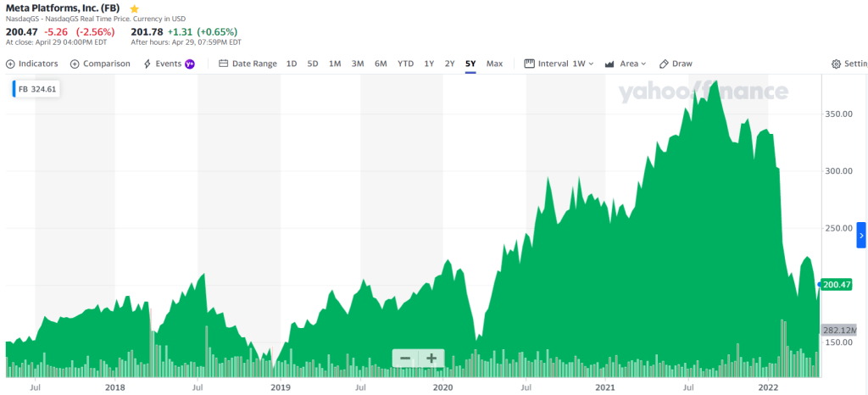The width and height of the screenshot is (868, 395).
Task: Select the YTD time range
Action: point(405,64)
